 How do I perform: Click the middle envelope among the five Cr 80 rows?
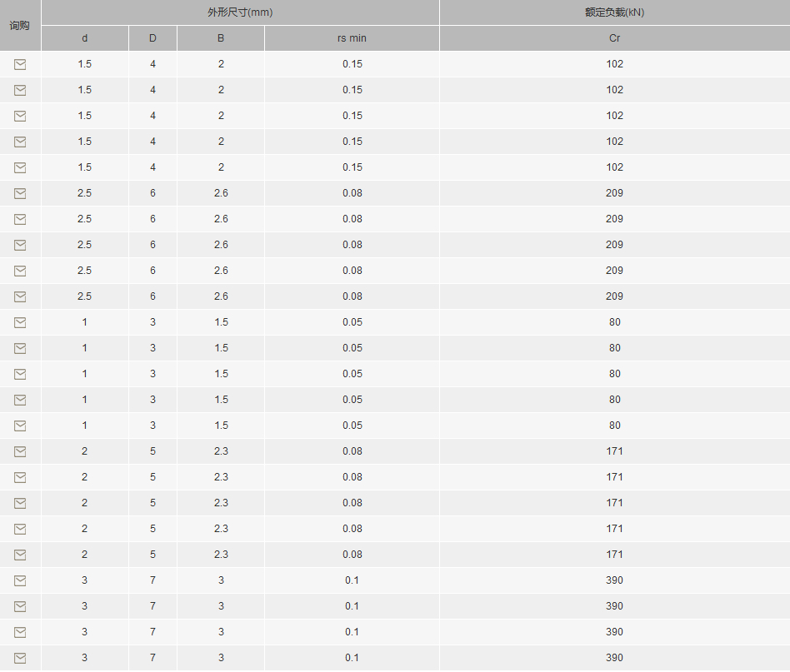click(x=20, y=374)
